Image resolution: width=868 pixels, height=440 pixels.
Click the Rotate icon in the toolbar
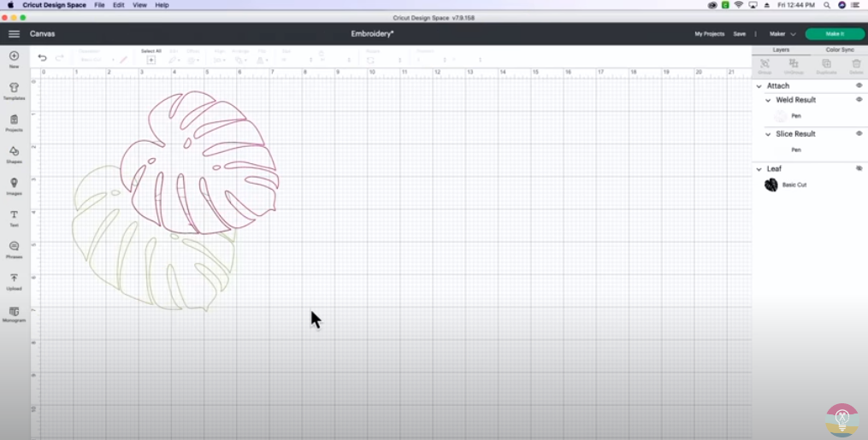coord(370,60)
